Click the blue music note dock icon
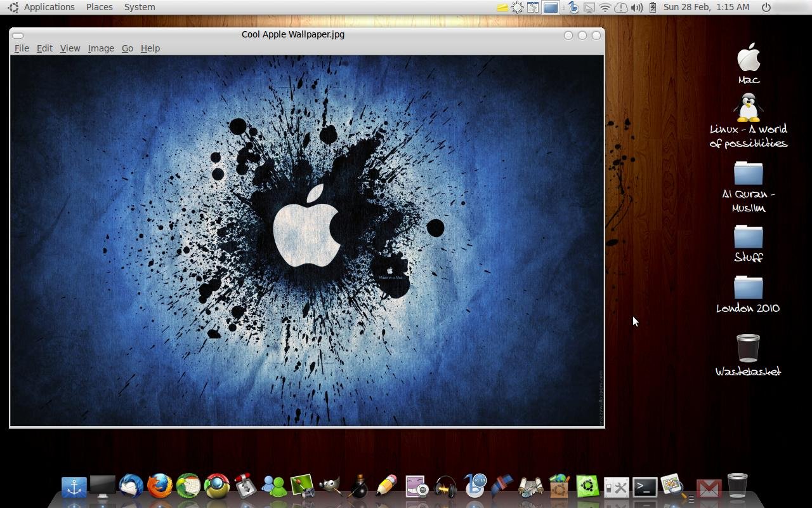Screen dimensions: 812x508 pos(474,486)
